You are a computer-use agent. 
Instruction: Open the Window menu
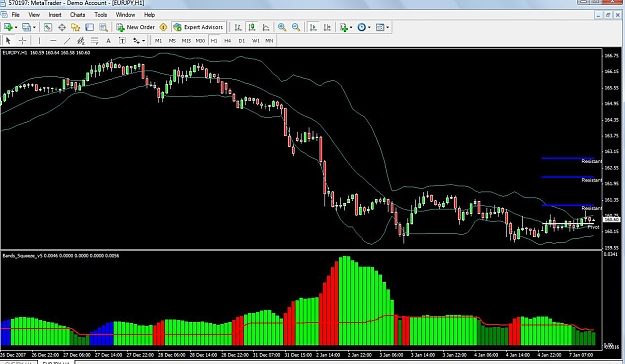125,15
